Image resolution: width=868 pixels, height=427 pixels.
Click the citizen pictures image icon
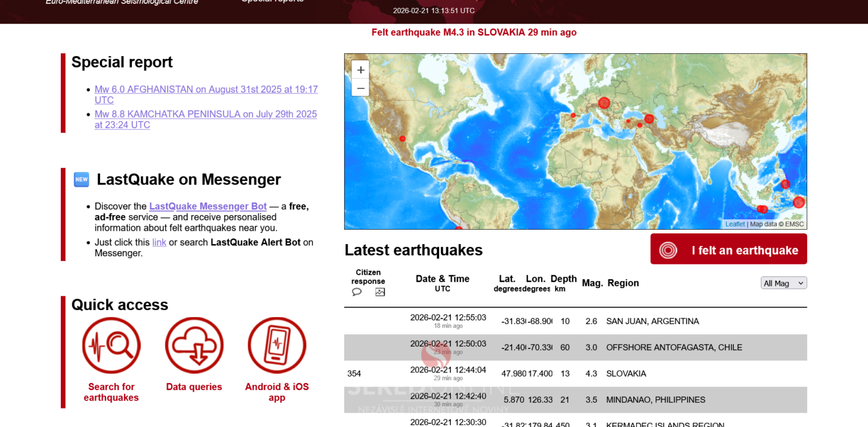(380, 292)
